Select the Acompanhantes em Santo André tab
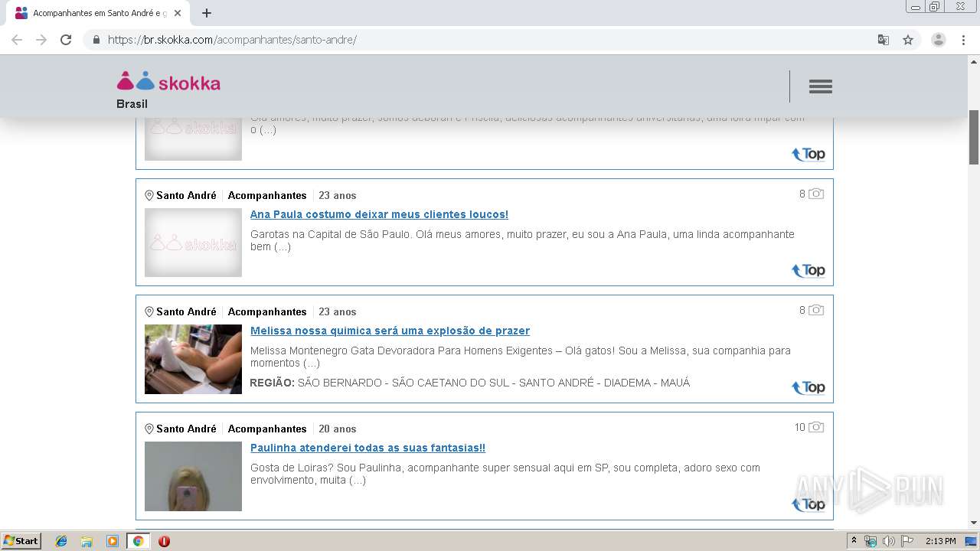 97,13
